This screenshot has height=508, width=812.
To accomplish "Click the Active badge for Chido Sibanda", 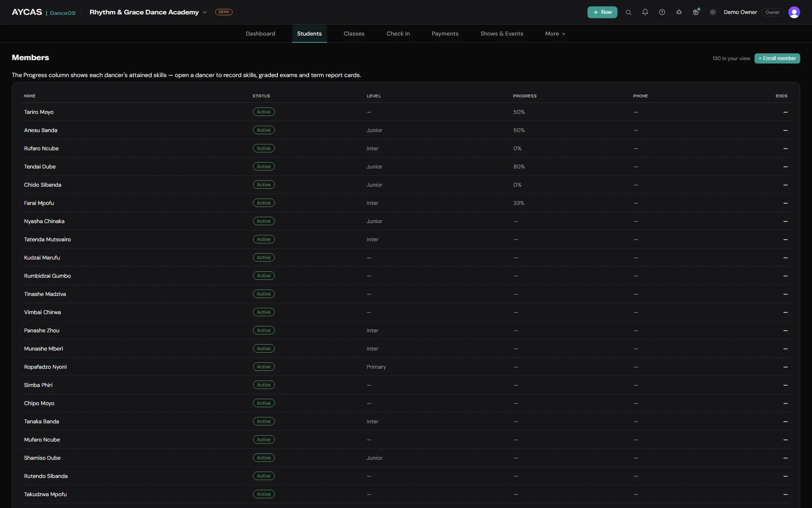I will click(x=263, y=185).
